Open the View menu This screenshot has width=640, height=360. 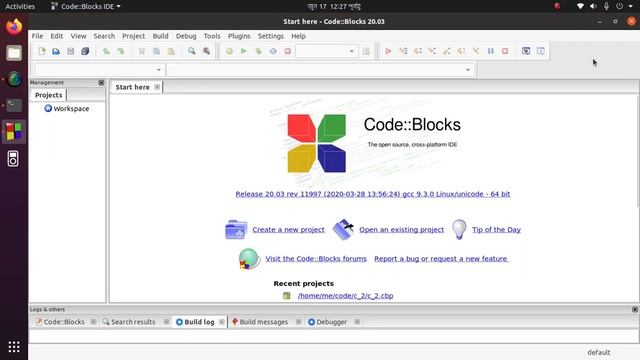point(78,36)
